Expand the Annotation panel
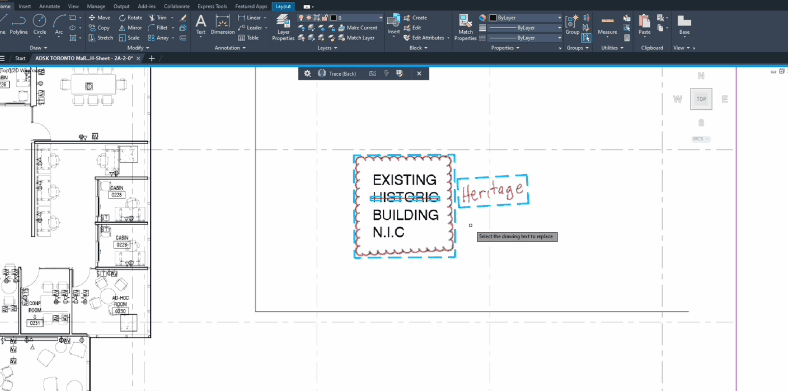The width and height of the screenshot is (788, 391). pos(230,48)
